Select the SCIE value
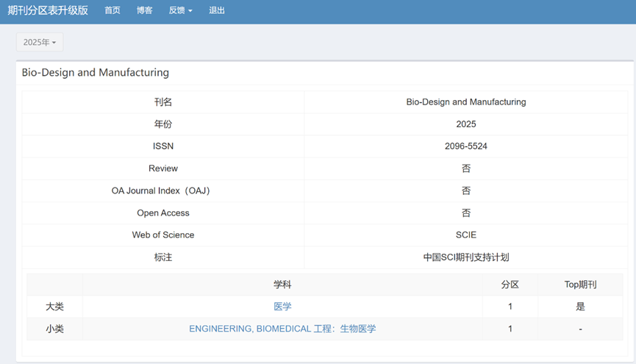The width and height of the screenshot is (636, 364). (x=466, y=235)
